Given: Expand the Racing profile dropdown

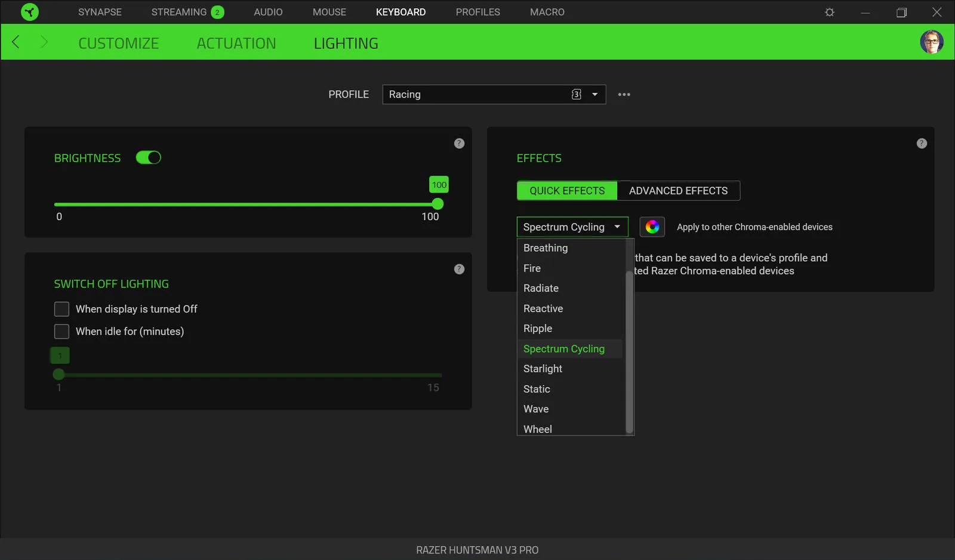Looking at the screenshot, I should 594,94.
